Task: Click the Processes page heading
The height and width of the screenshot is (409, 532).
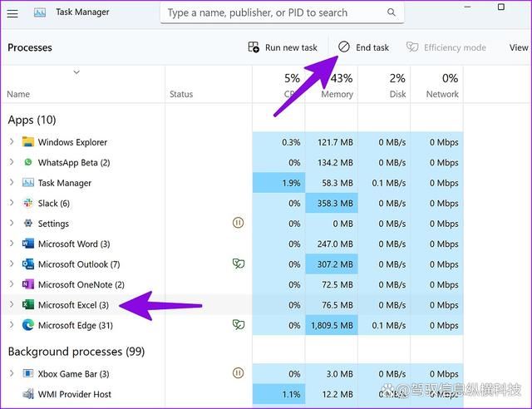Action: pyautogui.click(x=30, y=47)
